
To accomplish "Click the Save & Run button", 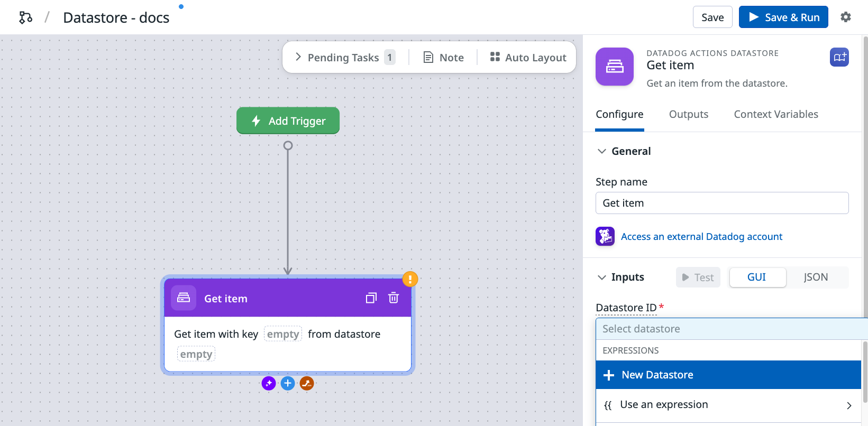I will pyautogui.click(x=783, y=17).
